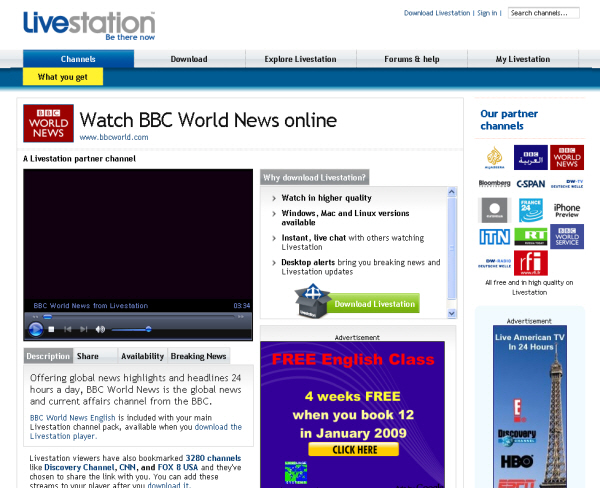Screen dimensions: 600x488
Task: Click the CLICK HERE ad button
Action: pyautogui.click(x=354, y=449)
